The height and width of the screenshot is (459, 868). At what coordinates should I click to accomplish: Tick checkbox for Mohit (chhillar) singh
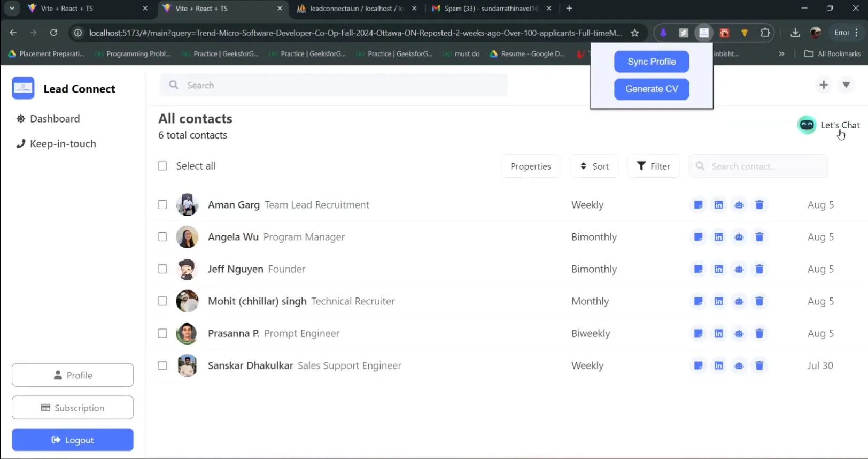[162, 301]
